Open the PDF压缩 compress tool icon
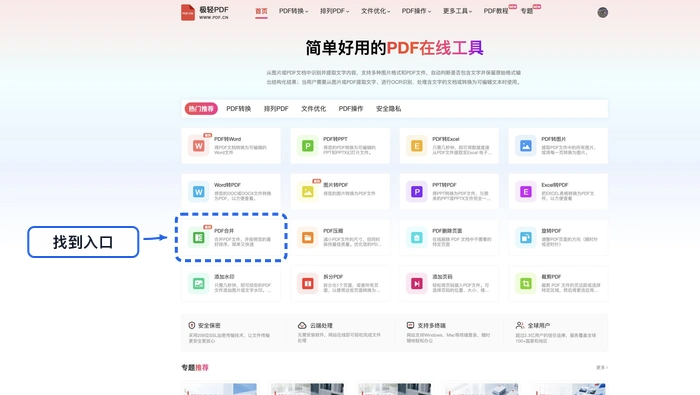The image size is (700, 395). pos(308,237)
